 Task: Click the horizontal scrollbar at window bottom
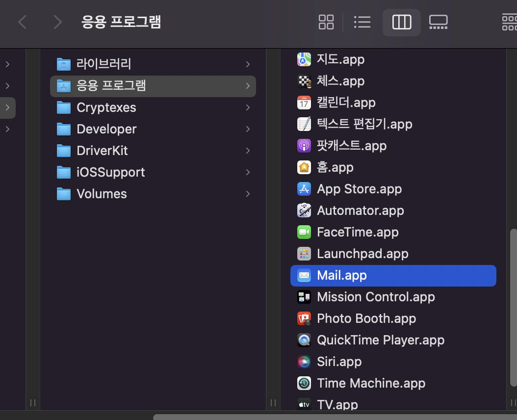tap(335, 417)
